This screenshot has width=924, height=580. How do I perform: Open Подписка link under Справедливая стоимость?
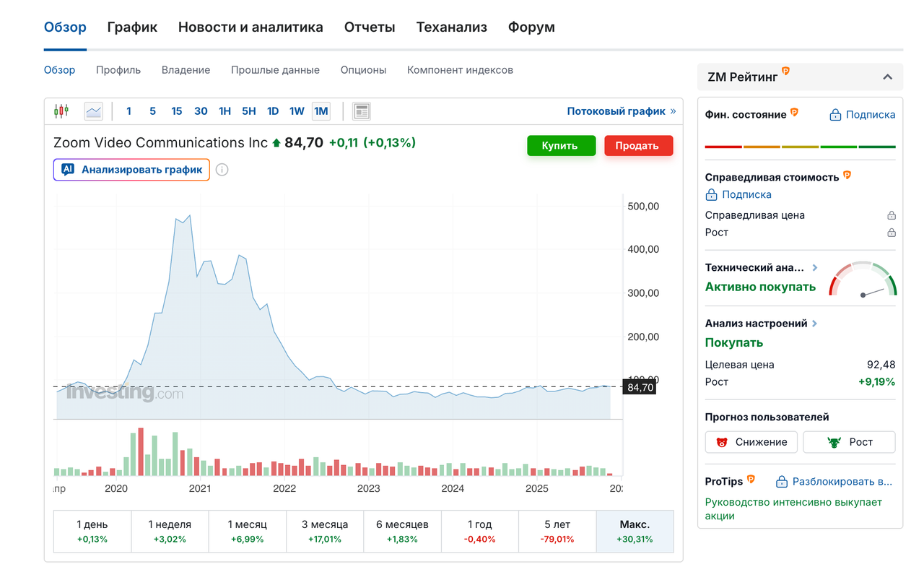738,194
